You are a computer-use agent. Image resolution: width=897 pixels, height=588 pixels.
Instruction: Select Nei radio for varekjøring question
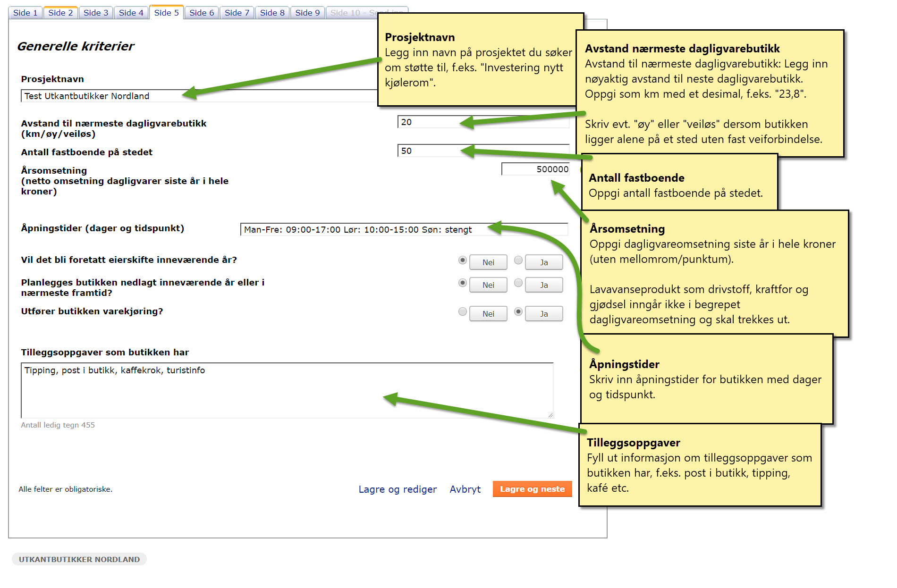pyautogui.click(x=463, y=311)
